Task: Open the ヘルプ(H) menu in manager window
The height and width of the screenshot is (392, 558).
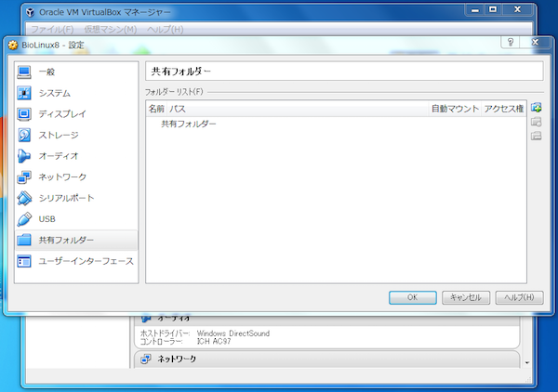Action: pos(166,29)
